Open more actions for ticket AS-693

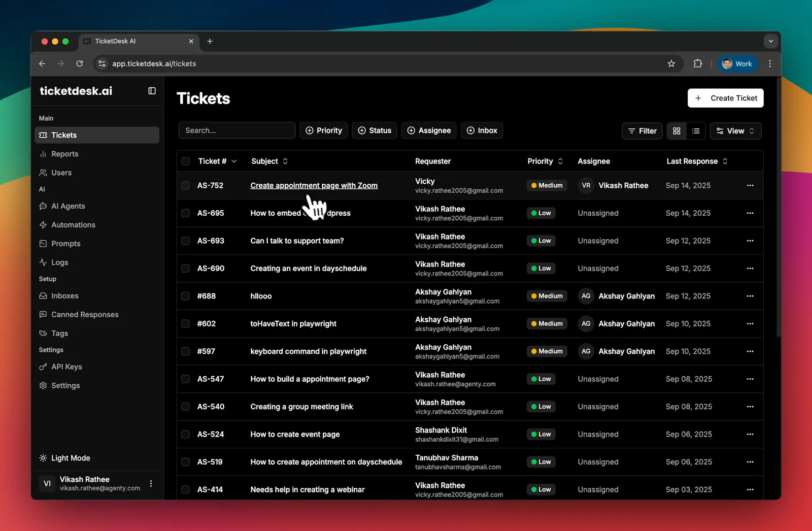(750, 241)
